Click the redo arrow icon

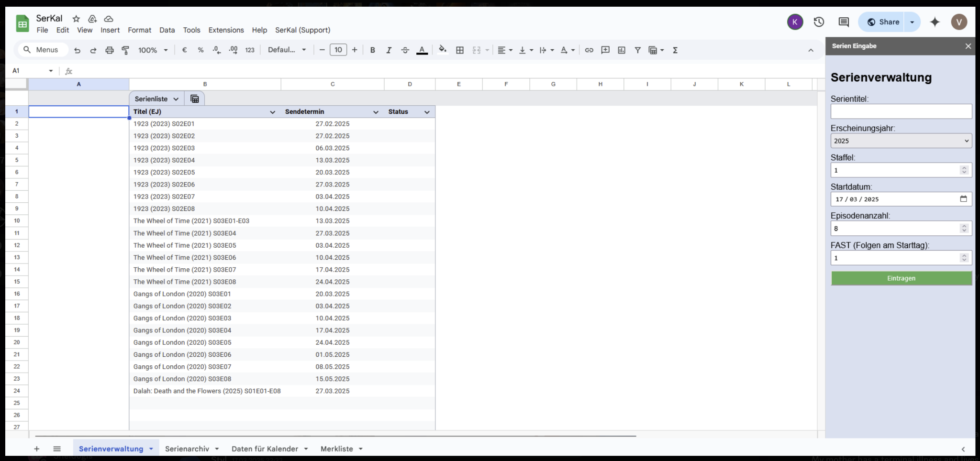93,50
